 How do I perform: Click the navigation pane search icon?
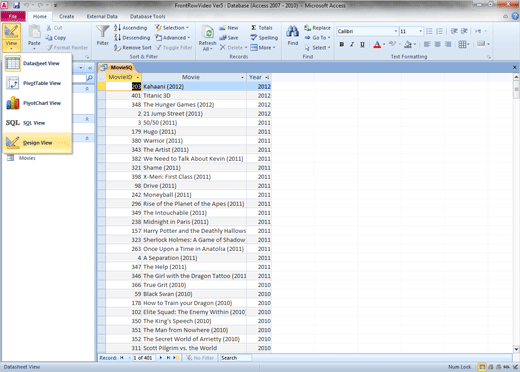pos(89,78)
